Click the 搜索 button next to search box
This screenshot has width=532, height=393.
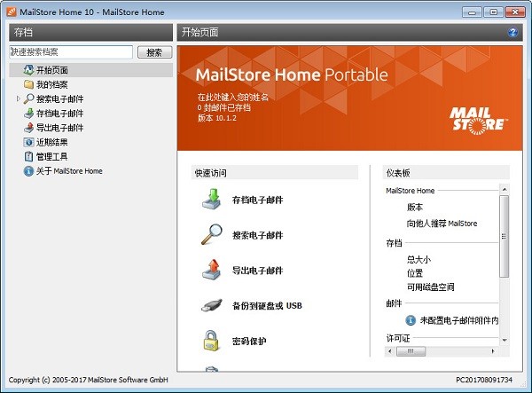[154, 52]
